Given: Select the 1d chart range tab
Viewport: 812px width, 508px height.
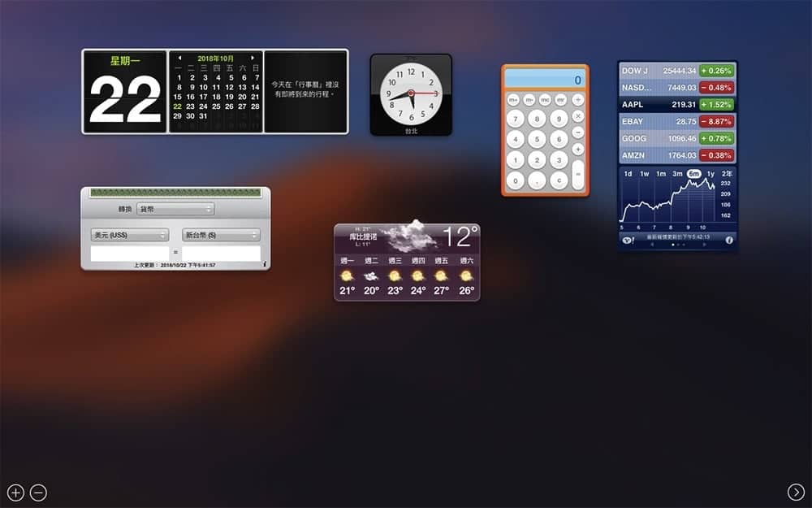Looking at the screenshot, I should tap(628, 174).
